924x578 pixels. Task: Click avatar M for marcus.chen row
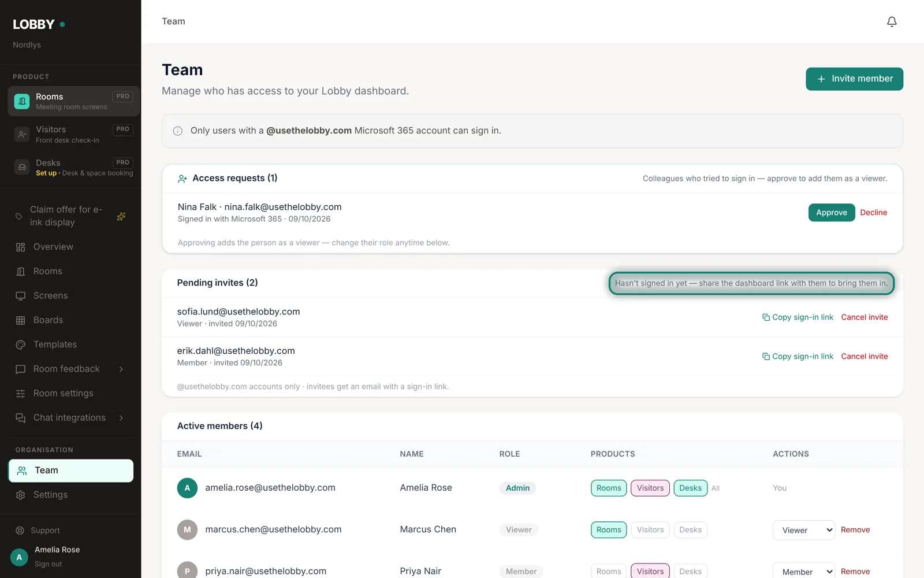[x=187, y=529]
